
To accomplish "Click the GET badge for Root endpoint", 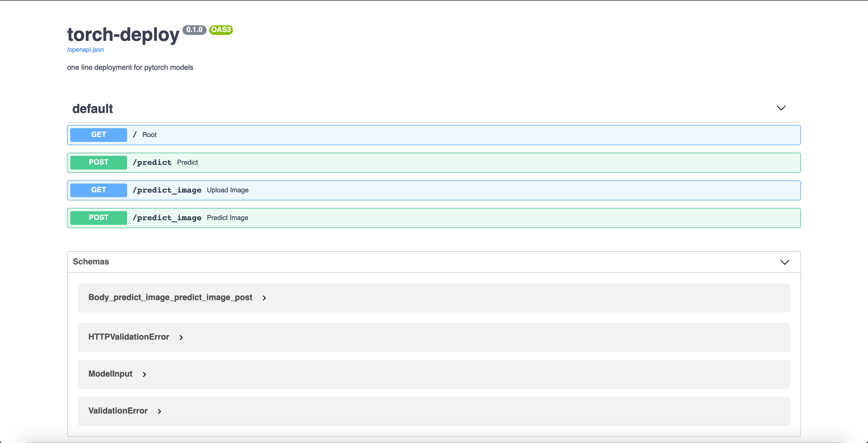I will click(x=98, y=135).
